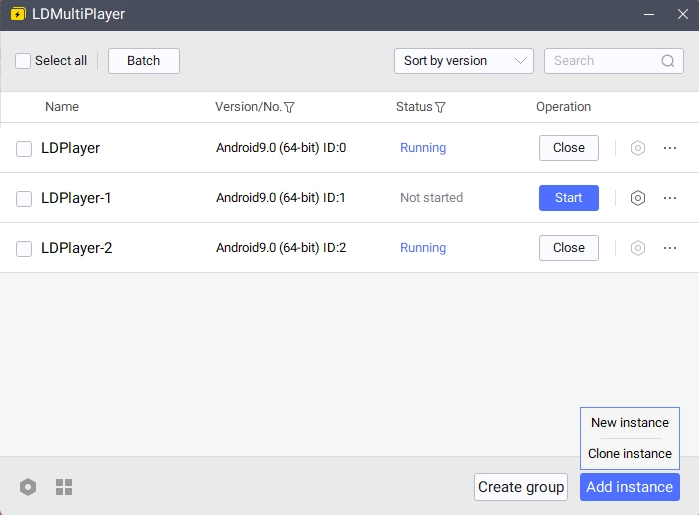Click the LDPlayer instance name
Screen dimensions: 699x515
70,148
